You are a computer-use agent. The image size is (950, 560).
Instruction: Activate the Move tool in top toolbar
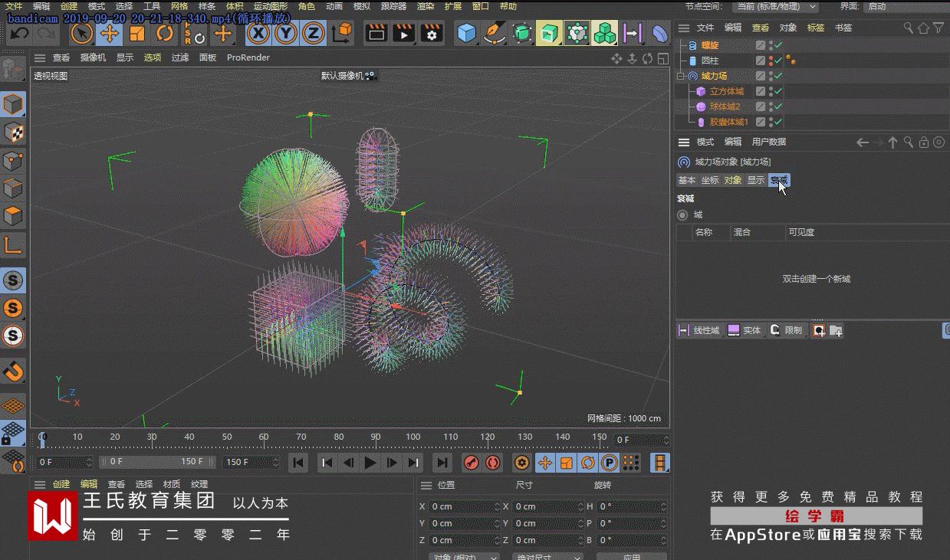(x=110, y=34)
